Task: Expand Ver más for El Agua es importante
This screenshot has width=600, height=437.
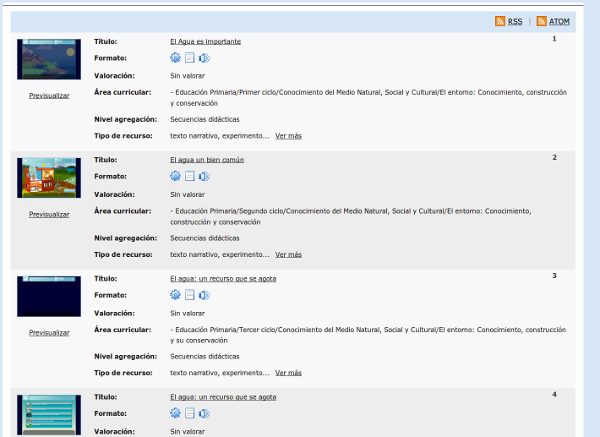Action: [x=289, y=136]
